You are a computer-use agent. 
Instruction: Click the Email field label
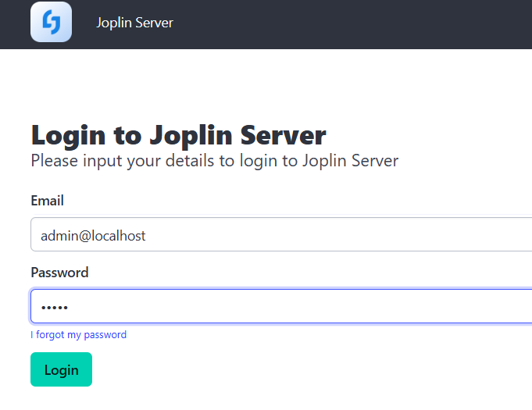[47, 201]
